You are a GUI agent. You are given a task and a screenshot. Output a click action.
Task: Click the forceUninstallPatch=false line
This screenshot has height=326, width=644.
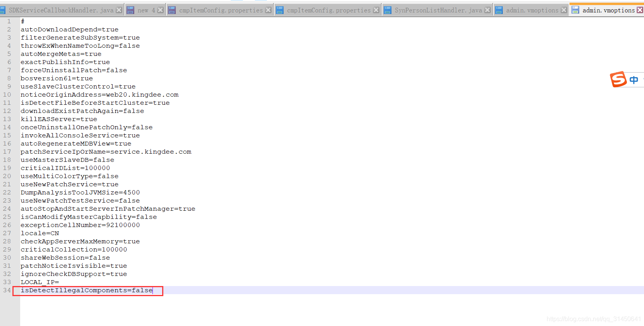[x=74, y=70]
